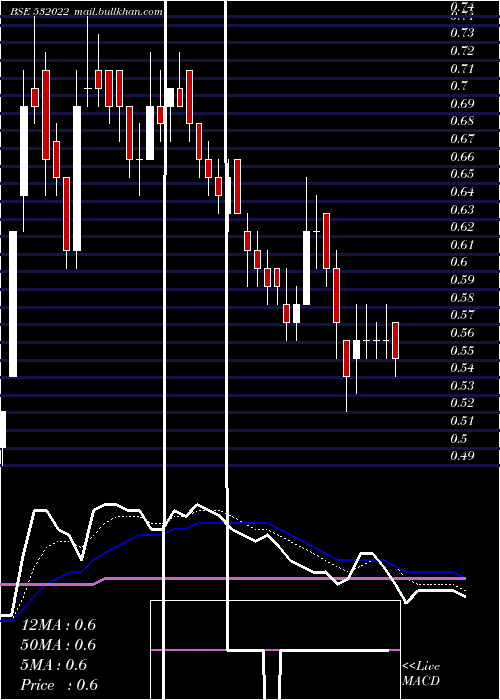Pick the 0.54 price axis label
Viewport: 500px width, 700px height.
pyautogui.click(x=462, y=368)
